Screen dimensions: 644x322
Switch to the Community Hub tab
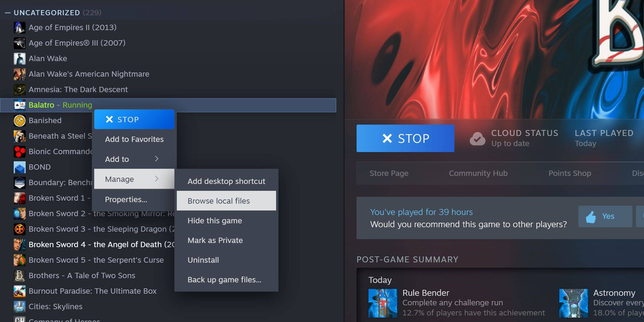pos(478,173)
